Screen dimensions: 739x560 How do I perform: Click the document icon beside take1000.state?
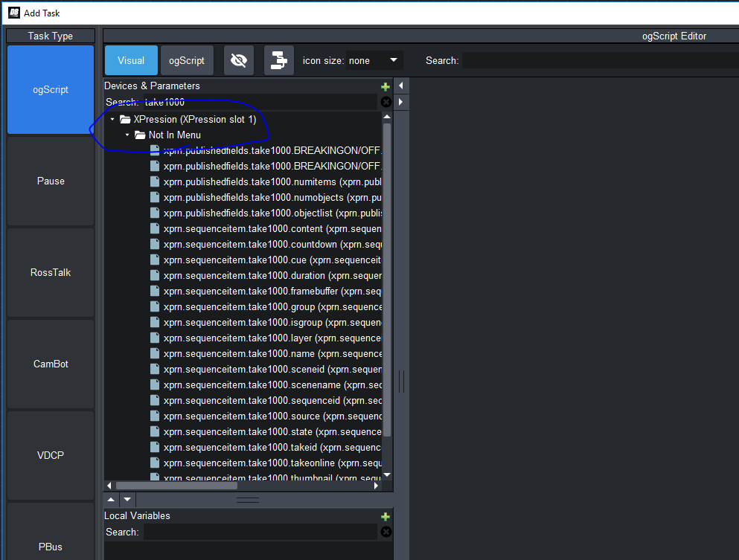pos(155,431)
